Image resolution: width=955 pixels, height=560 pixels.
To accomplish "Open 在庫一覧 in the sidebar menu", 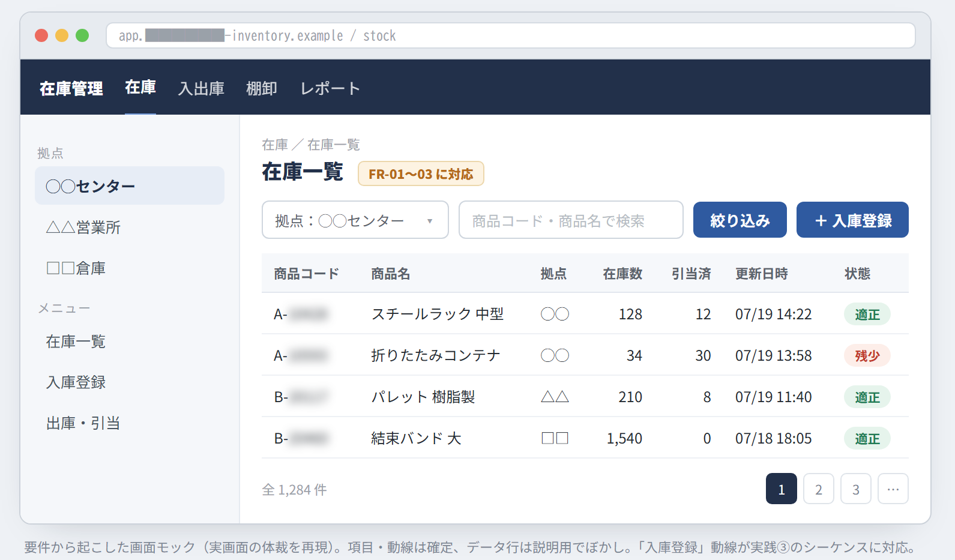I will [130, 342].
